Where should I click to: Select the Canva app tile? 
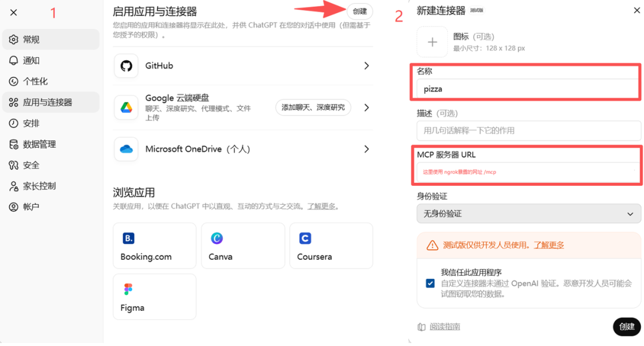[x=243, y=245]
